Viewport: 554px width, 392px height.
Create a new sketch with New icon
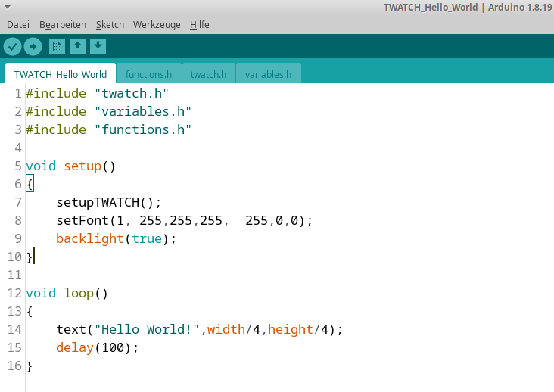pos(57,47)
